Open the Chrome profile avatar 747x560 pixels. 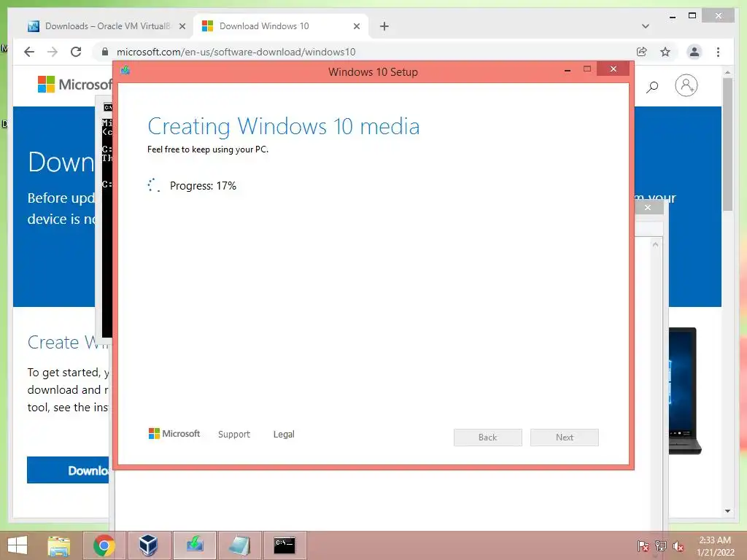(x=694, y=52)
